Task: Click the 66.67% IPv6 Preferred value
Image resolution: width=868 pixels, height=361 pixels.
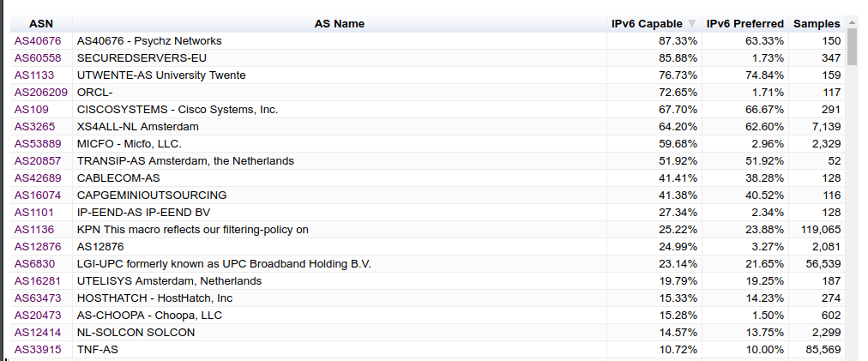Action: [x=764, y=110]
